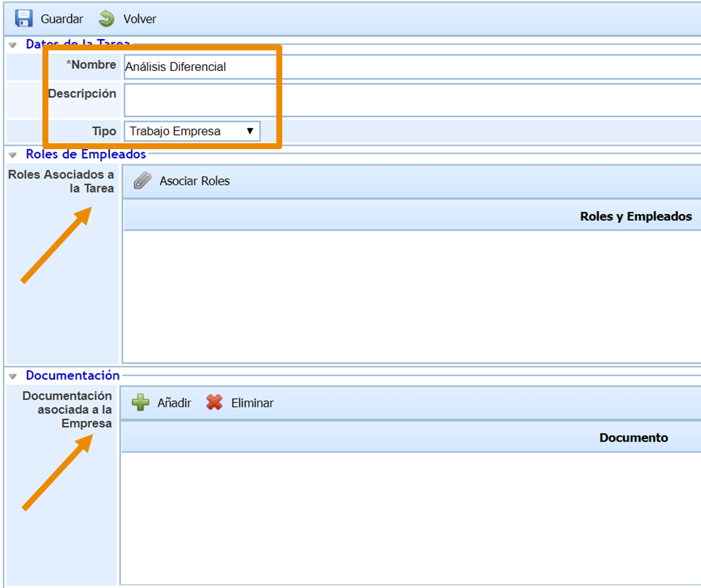Select the Eliminar text button

(252, 402)
